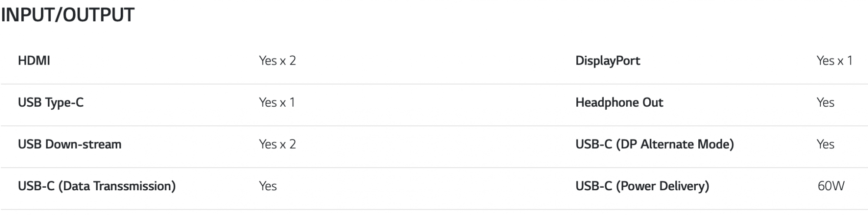
Task: Select USB-C (Power Delivery) label
Action: coord(642,186)
